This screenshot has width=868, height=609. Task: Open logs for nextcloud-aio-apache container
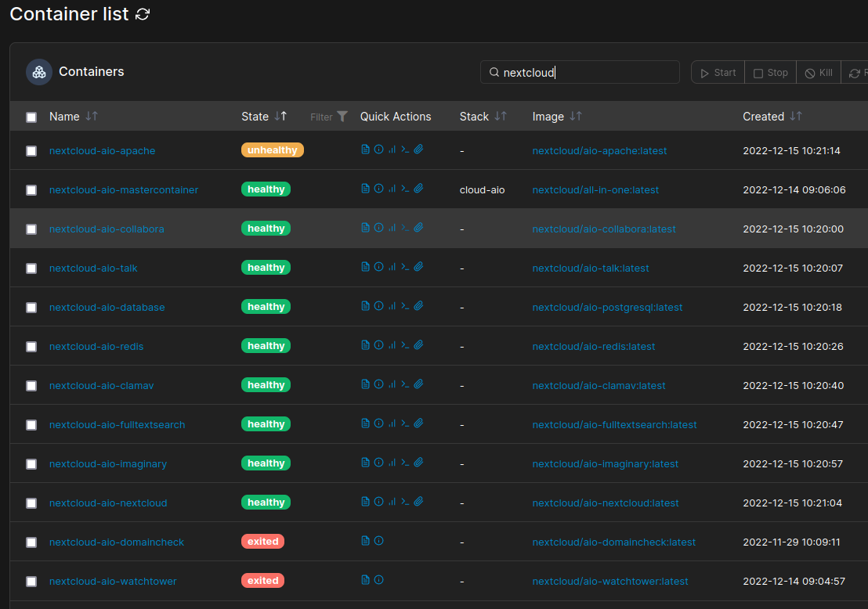(365, 149)
